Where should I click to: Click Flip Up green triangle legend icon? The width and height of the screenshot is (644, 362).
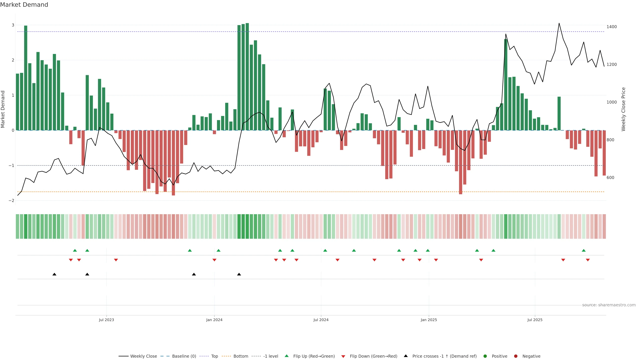(287, 356)
